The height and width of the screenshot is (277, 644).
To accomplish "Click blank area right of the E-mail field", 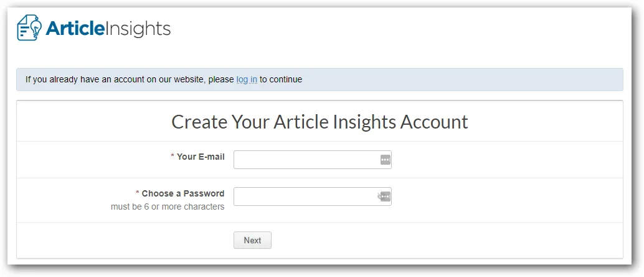I will coord(505,160).
